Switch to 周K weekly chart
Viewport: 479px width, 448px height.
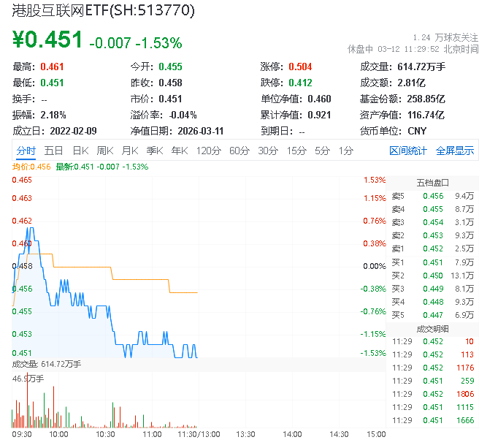pyautogui.click(x=105, y=151)
